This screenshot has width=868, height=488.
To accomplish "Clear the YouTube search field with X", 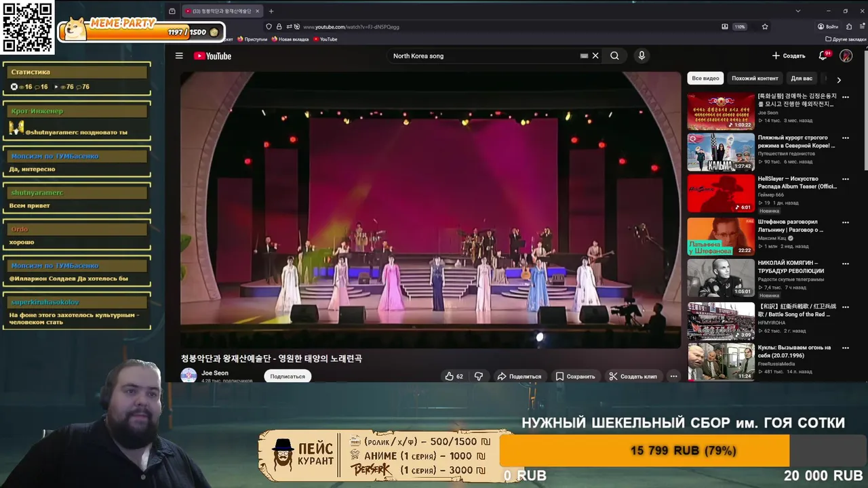I will [x=595, y=56].
